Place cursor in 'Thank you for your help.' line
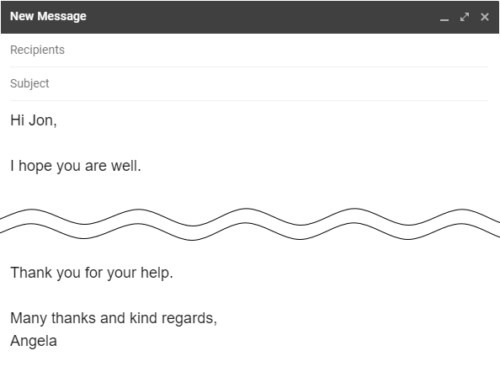This screenshot has height=372, width=500. (92, 273)
